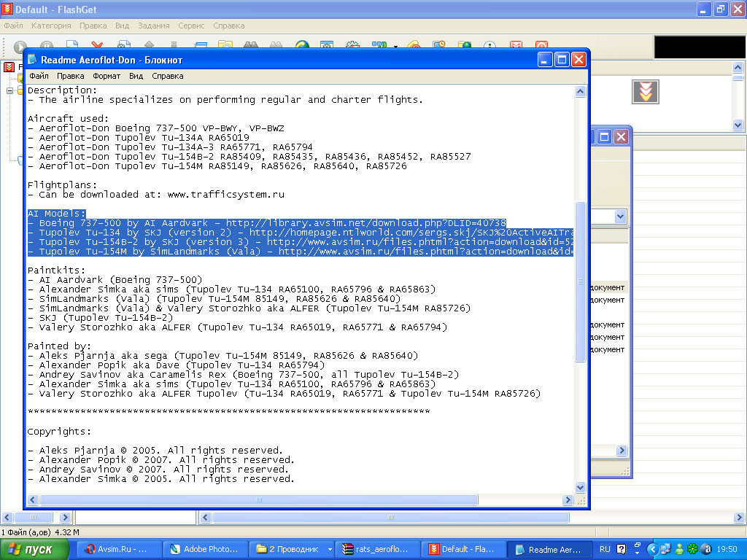The width and height of the screenshot is (747, 560).
Task: Click the green ICQ flower tray icon
Action: point(693,550)
